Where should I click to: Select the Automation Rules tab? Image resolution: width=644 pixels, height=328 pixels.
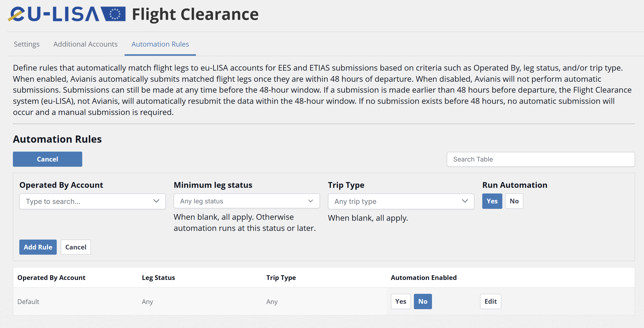pos(160,44)
